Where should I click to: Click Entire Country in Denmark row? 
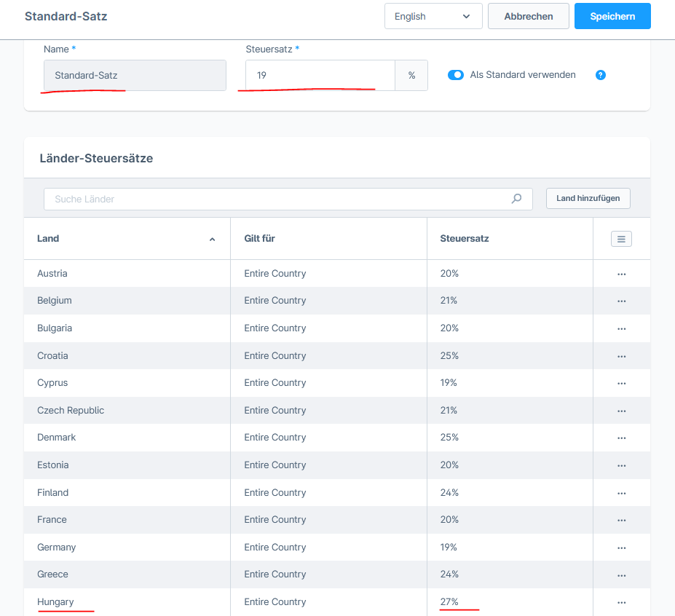pos(275,438)
